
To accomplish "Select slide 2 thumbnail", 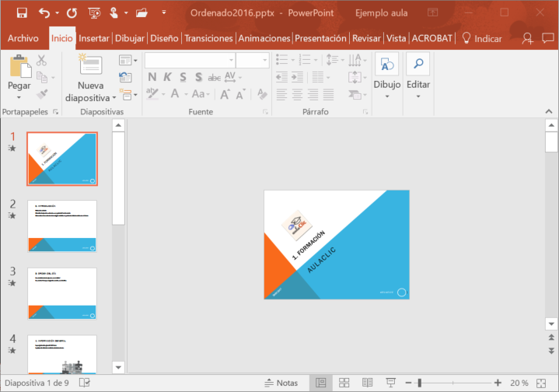I will tap(62, 226).
